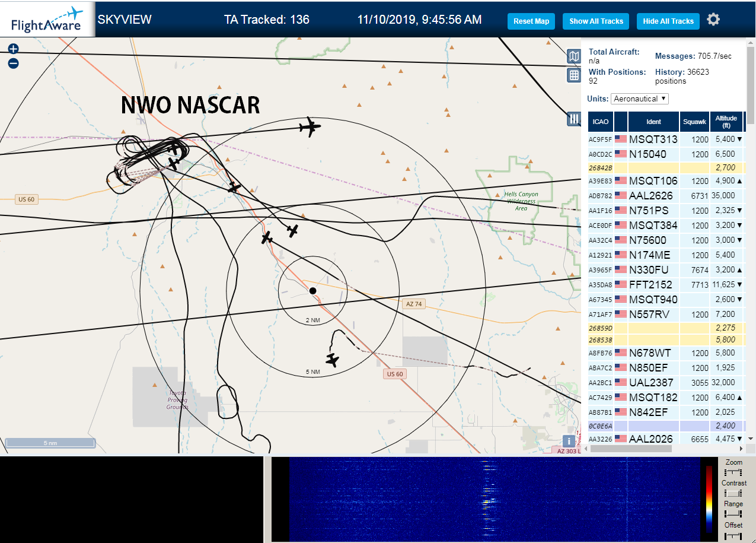Viewport: 756px width, 543px height.
Task: Click the US flag in the N330FU row
Action: point(621,270)
